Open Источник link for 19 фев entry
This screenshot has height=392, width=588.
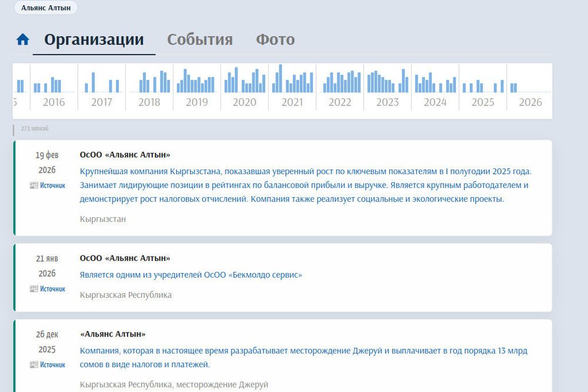pos(52,185)
